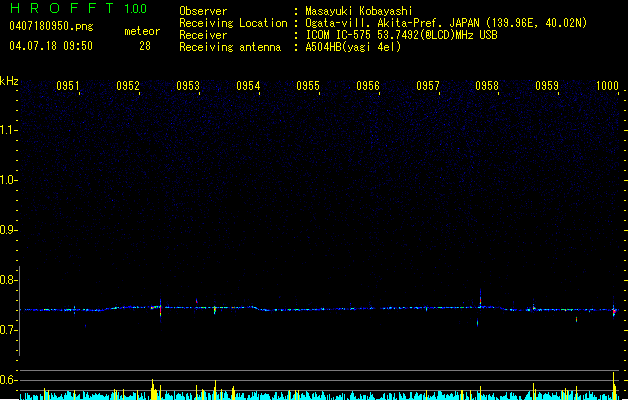The image size is (629, 400).
Task: Click the tall yellow power peak near 1000
Action: 613,385
